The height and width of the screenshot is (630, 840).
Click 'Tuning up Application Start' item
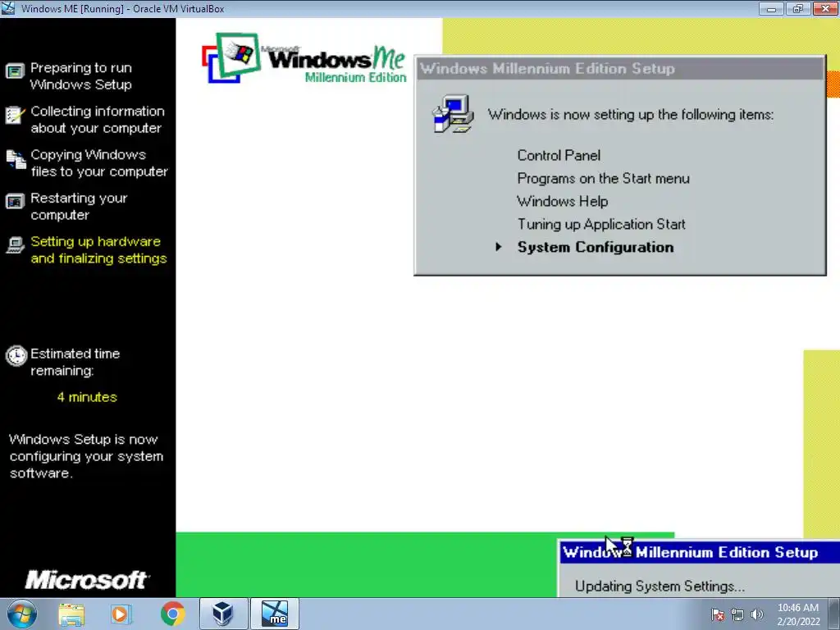pyautogui.click(x=601, y=225)
